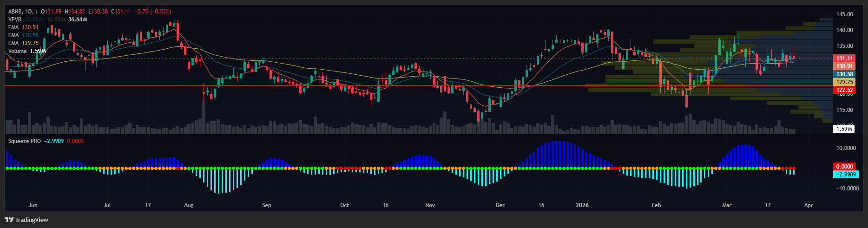This screenshot has width=868, height=228.
Task: Click the Jun label on time axis
Action: (x=33, y=205)
